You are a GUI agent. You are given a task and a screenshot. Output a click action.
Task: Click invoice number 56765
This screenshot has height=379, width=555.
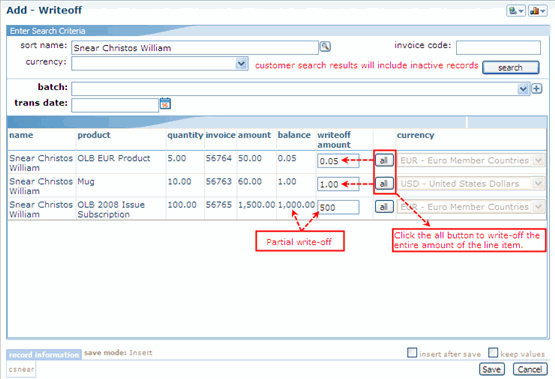coord(219,205)
